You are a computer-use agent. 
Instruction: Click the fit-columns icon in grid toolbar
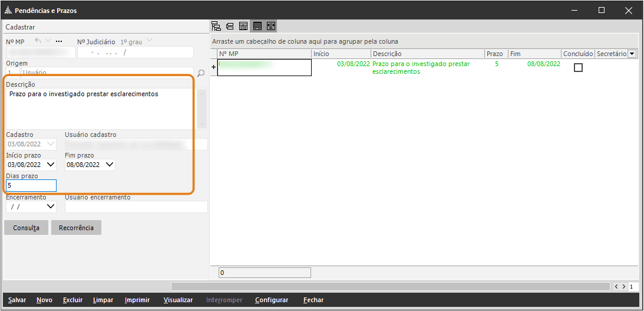pos(271,26)
